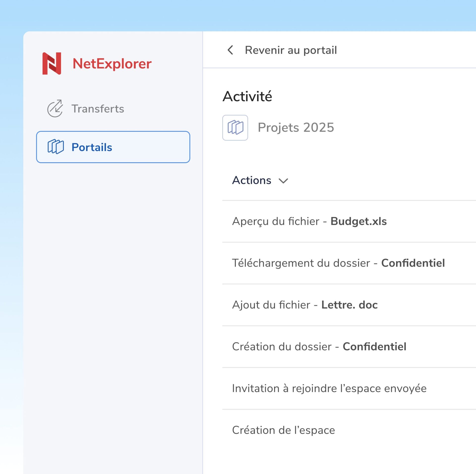This screenshot has width=476, height=474.
Task: Select Création du dossier Confidentiel row
Action: click(319, 346)
